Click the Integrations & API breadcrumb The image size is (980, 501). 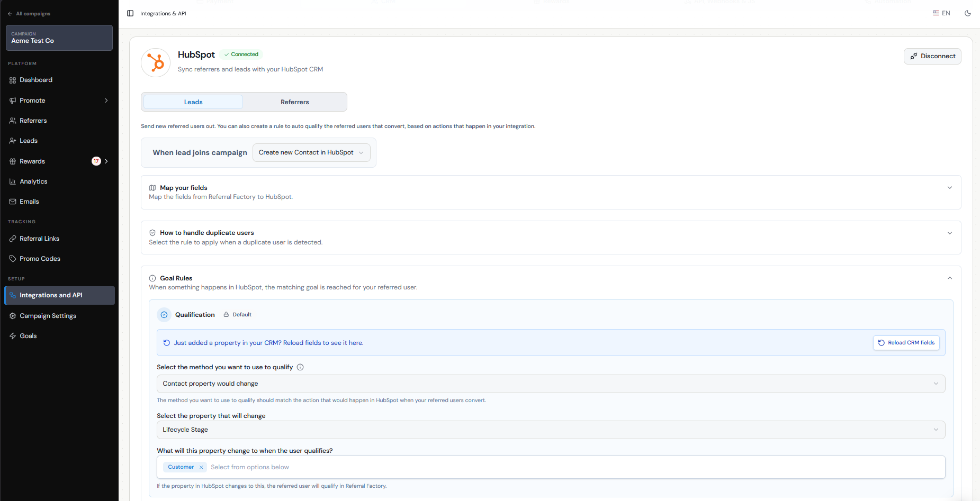tap(163, 14)
